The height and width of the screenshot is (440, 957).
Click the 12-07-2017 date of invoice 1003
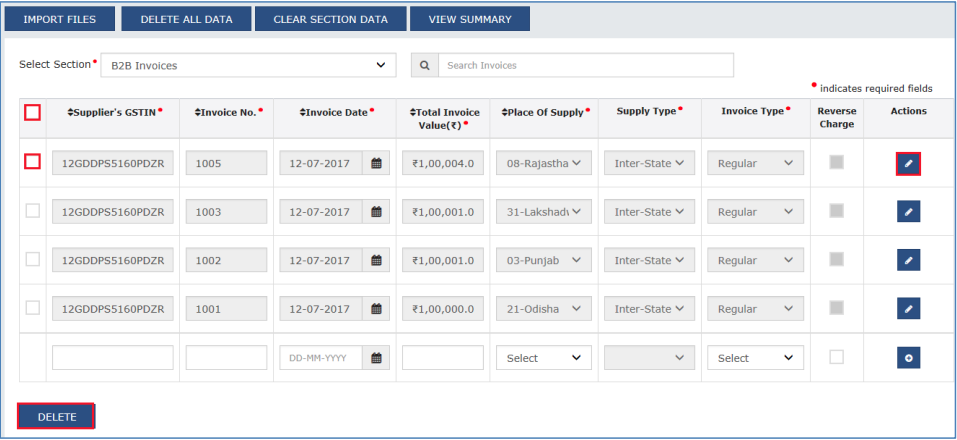coord(321,212)
